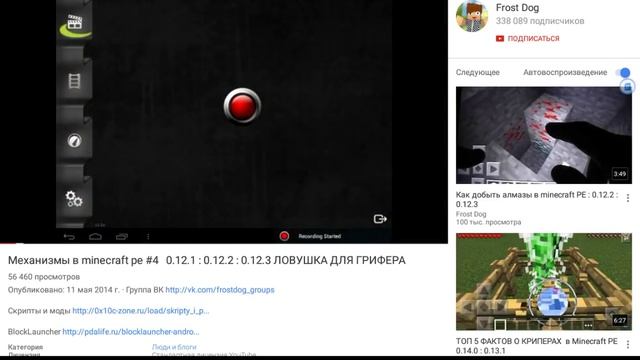This screenshot has width=640, height=360.
Task: Tap the Android recent apps button
Action: pyautogui.click(x=122, y=236)
